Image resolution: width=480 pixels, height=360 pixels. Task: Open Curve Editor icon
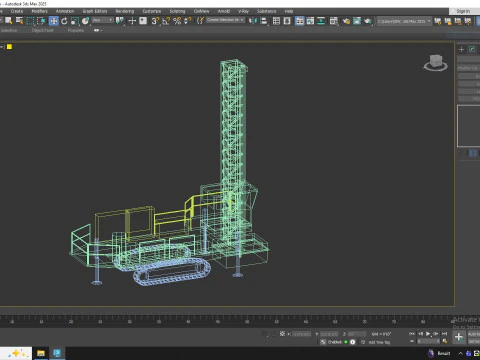click(310, 21)
